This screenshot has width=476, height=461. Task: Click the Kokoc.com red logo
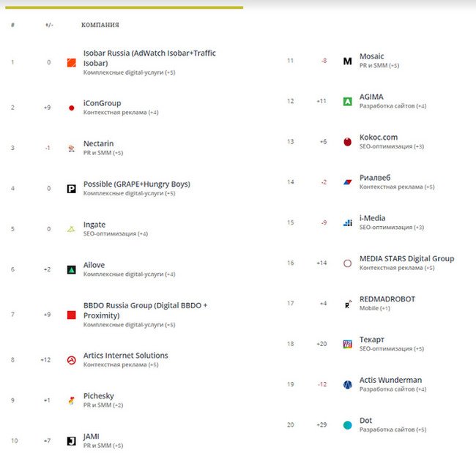[348, 142]
